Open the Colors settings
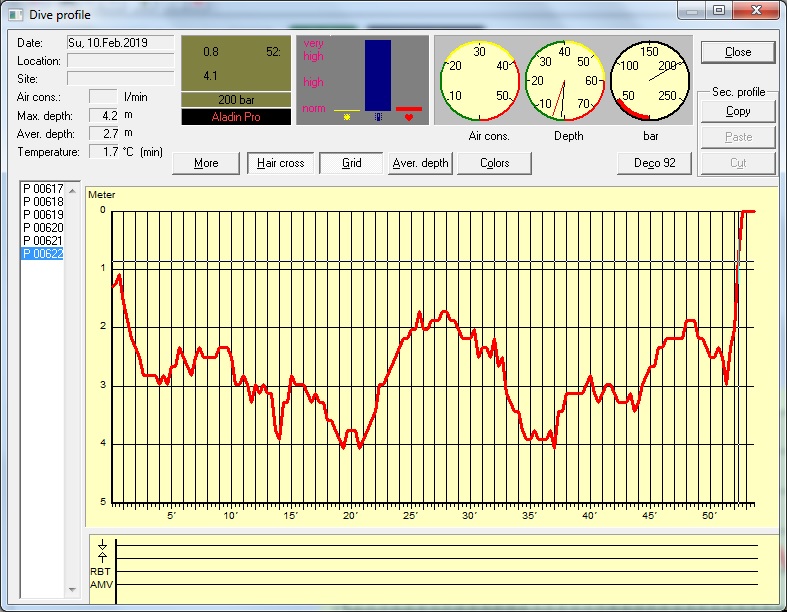The image size is (787, 612). tap(494, 163)
